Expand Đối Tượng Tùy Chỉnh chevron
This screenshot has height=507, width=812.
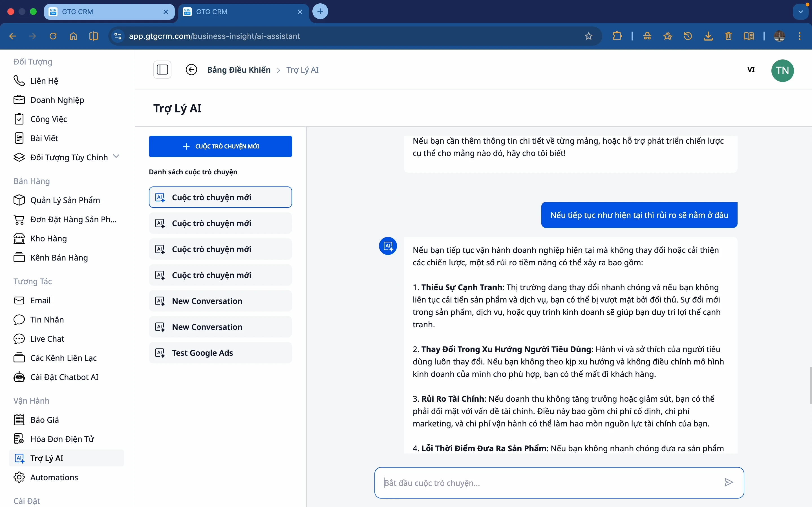pos(116,156)
